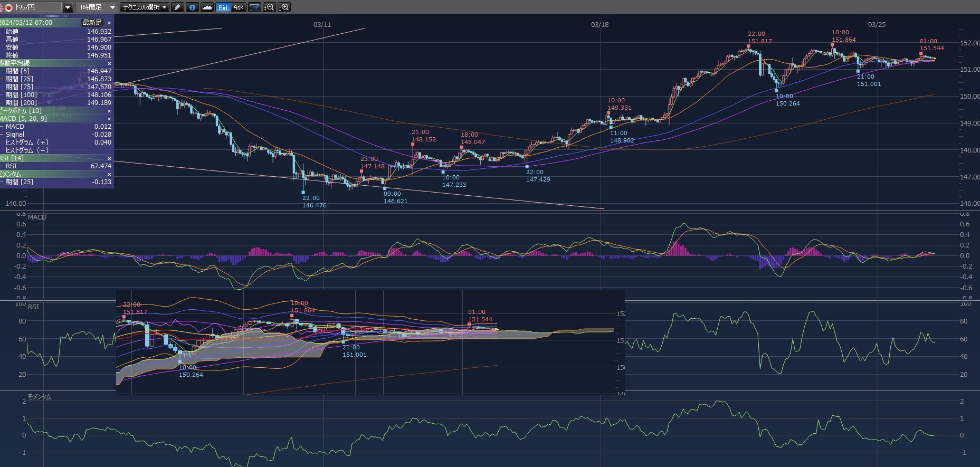Click the 最新足 button in data panel
This screenshot has height=467, width=980.
coord(92,23)
